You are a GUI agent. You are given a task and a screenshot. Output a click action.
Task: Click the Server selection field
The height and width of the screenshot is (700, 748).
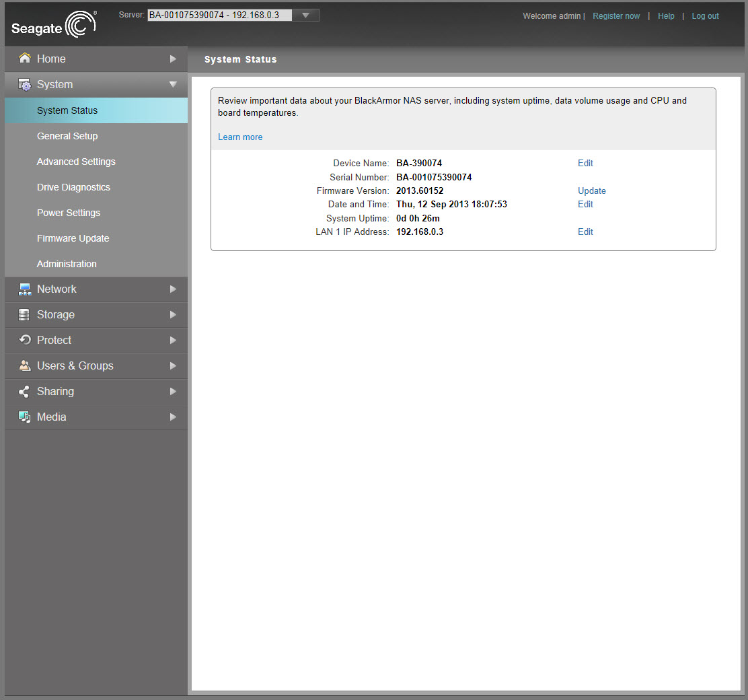(x=220, y=15)
